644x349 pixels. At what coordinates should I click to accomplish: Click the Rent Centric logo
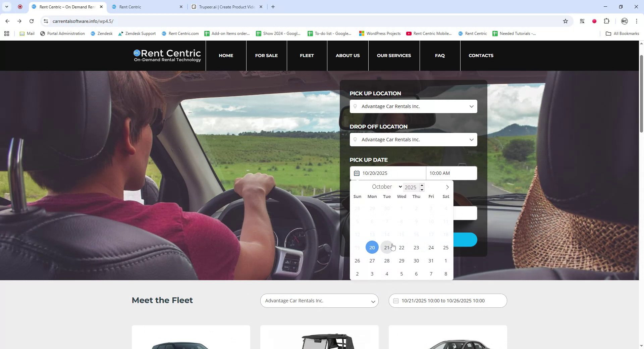167,55
